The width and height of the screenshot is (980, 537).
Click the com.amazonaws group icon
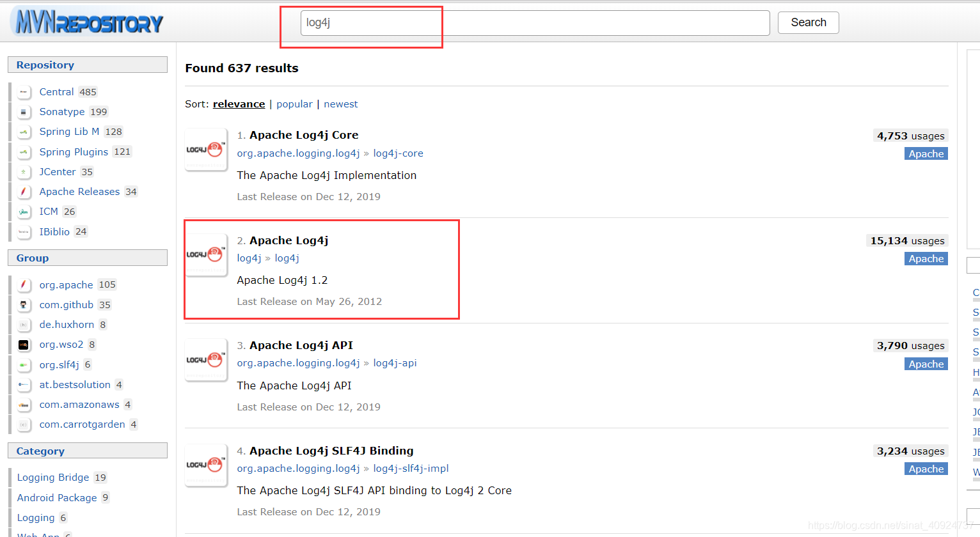point(24,405)
